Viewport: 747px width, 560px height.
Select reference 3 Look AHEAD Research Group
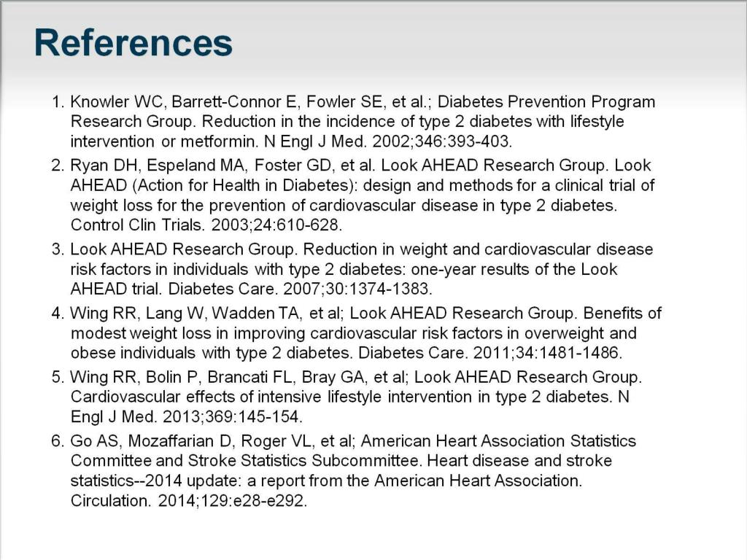352,269
